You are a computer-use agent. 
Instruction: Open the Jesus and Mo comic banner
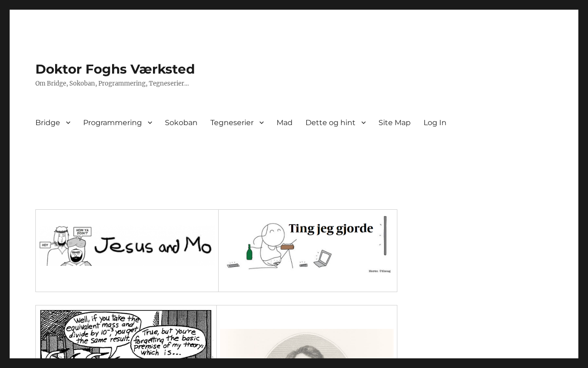(x=127, y=246)
